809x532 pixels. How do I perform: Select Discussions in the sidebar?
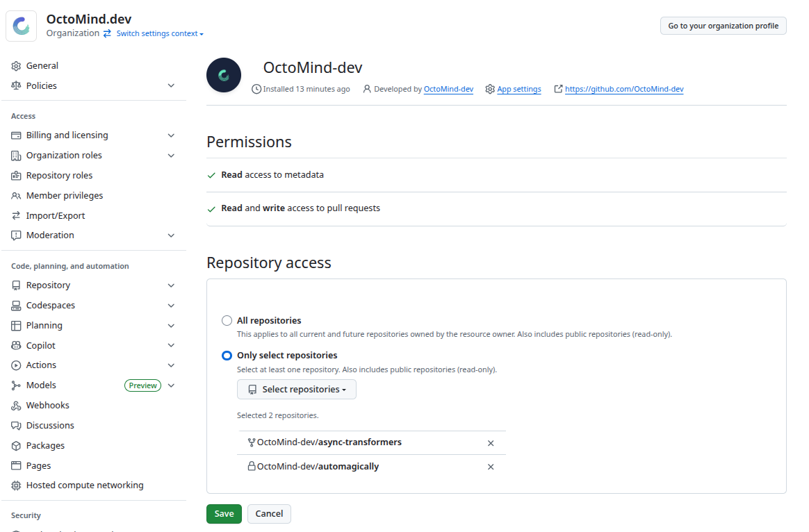pos(51,425)
